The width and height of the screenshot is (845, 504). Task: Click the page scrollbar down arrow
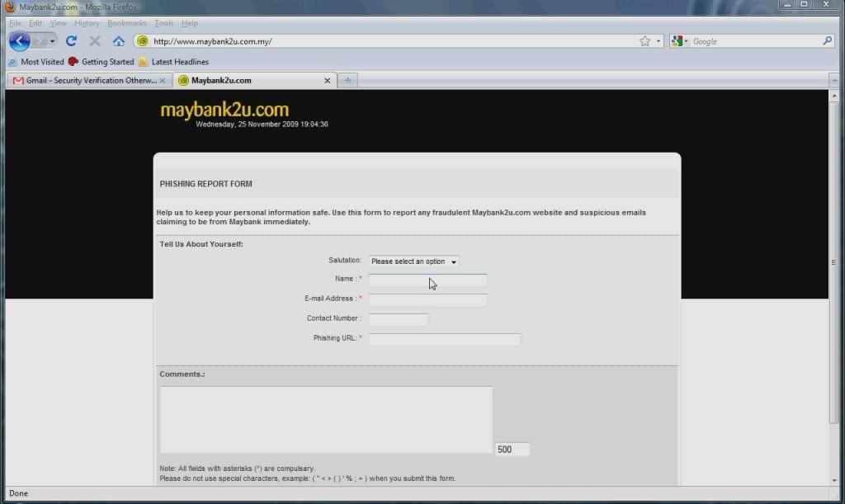click(x=833, y=480)
